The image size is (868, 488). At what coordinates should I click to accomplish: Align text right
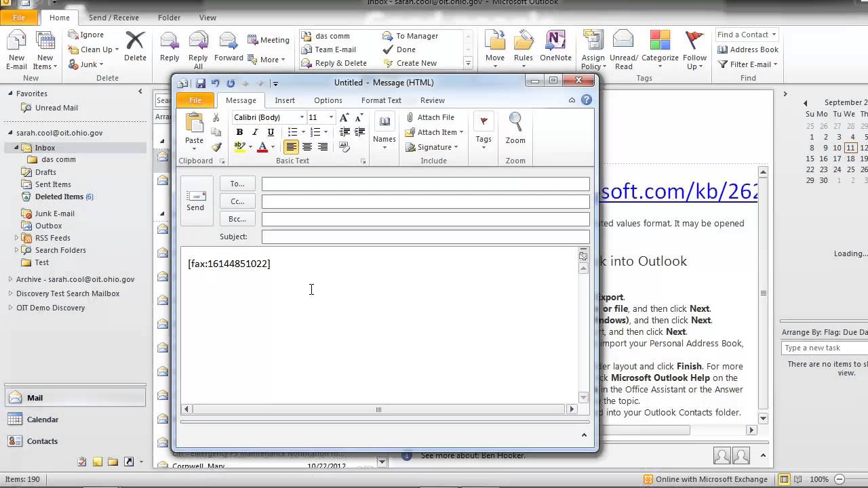point(323,146)
